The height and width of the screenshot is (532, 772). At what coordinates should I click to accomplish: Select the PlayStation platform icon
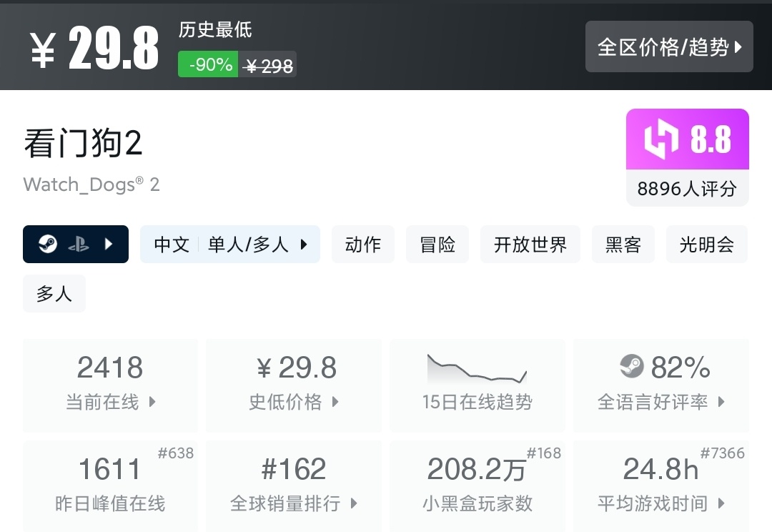tap(80, 244)
